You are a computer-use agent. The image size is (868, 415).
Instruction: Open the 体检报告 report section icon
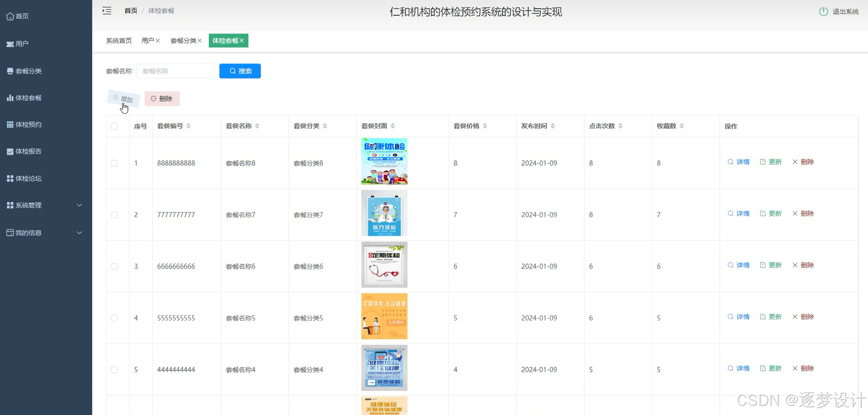click(x=10, y=151)
